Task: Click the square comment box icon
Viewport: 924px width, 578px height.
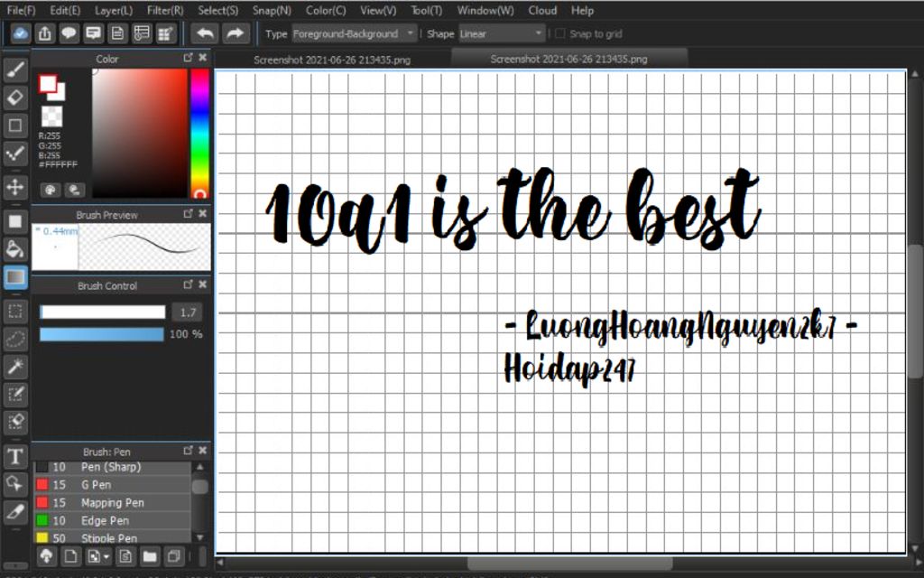Action: pos(93,33)
